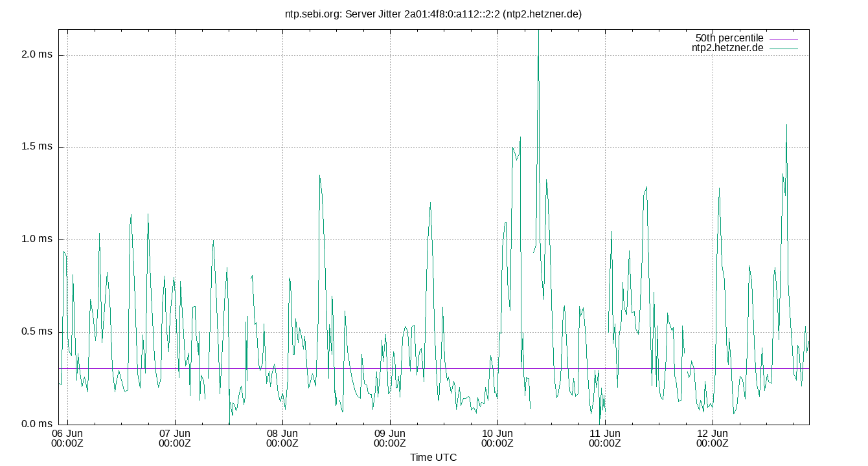The width and height of the screenshot is (868, 466).
Task: Click the 'Time UTC' axis title
Action: 433,458
